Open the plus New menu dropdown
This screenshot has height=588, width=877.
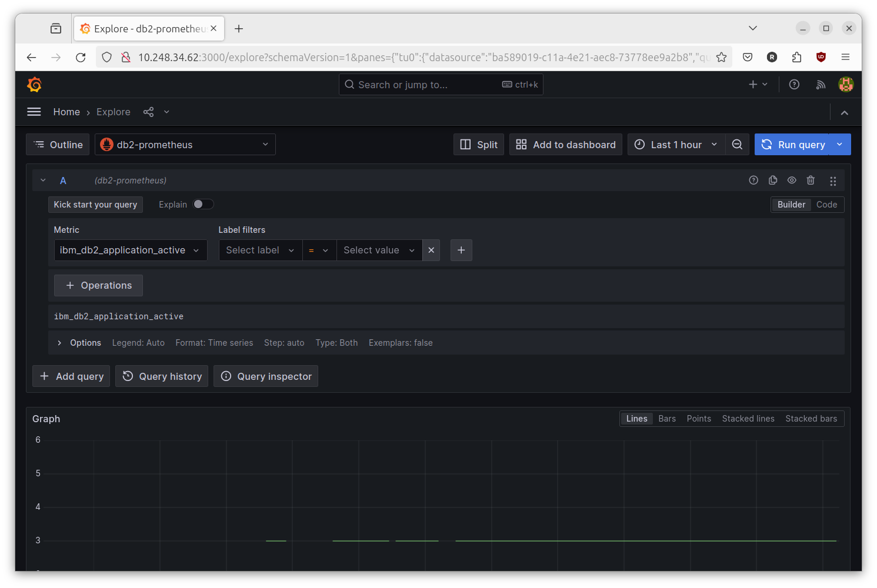[x=758, y=85]
